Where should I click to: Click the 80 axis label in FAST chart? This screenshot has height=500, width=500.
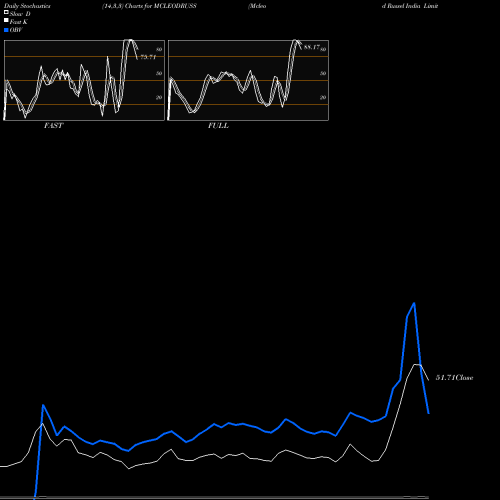pyautogui.click(x=159, y=50)
